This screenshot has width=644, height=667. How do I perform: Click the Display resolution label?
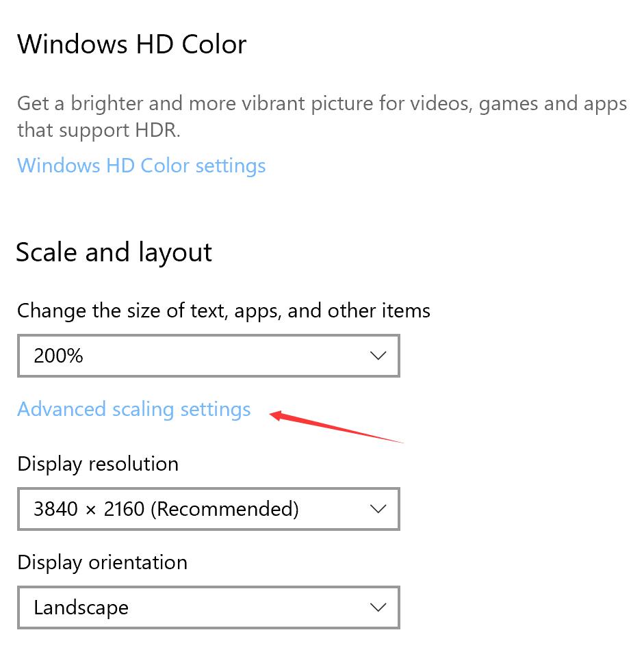point(98,464)
